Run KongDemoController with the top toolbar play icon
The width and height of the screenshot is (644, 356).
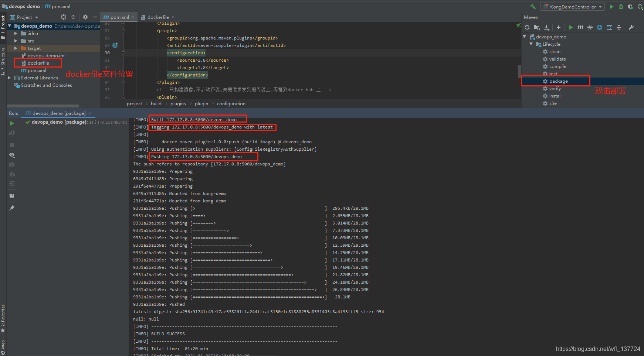(x=611, y=7)
